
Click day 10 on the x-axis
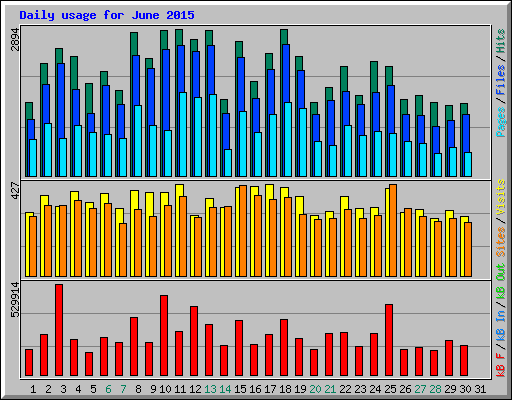pos(165,389)
